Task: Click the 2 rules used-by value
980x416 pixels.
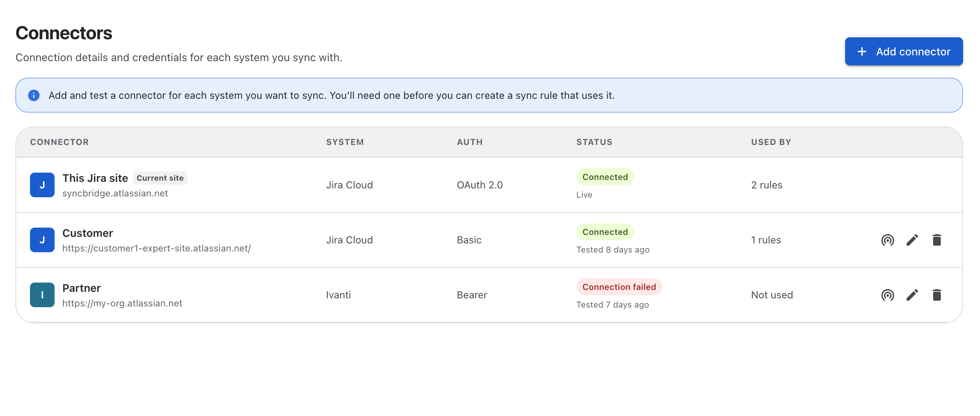Action: click(x=766, y=185)
